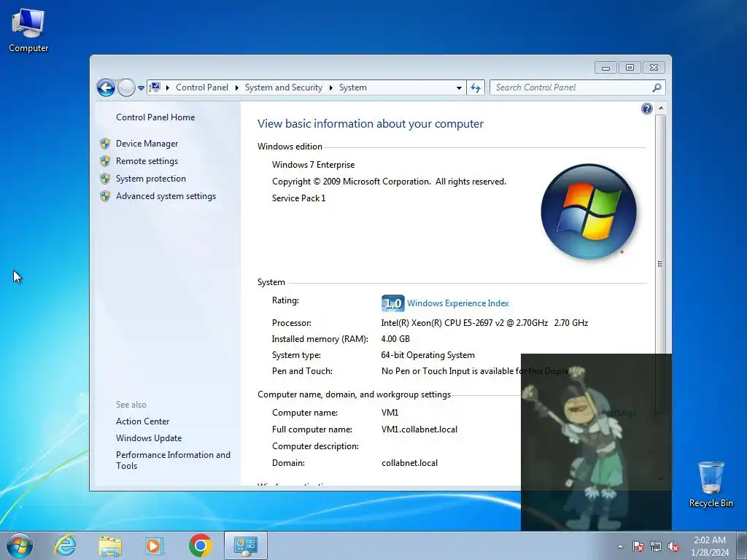Click the shield icon beside Advanced system settings

[x=105, y=197]
